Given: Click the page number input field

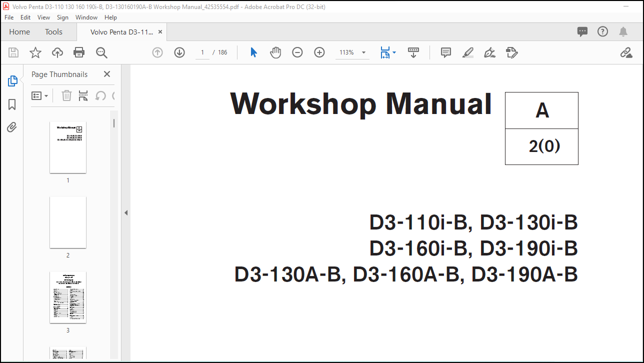Looking at the screenshot, I should tap(202, 52).
